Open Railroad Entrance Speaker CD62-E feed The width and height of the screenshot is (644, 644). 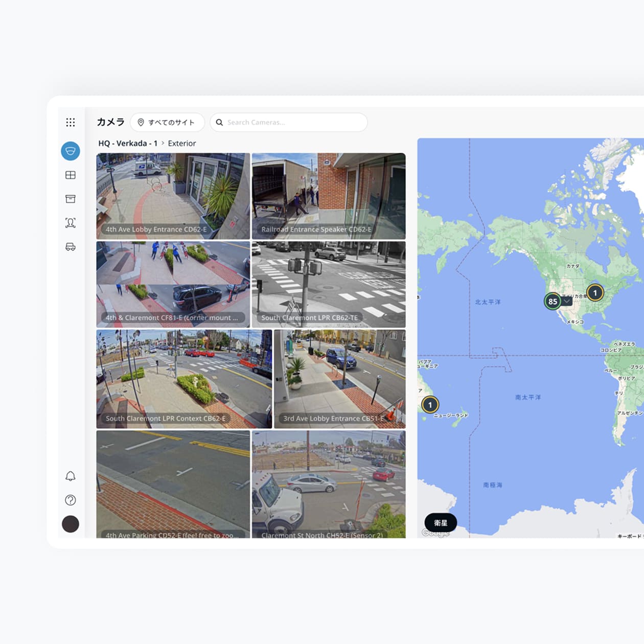(329, 196)
